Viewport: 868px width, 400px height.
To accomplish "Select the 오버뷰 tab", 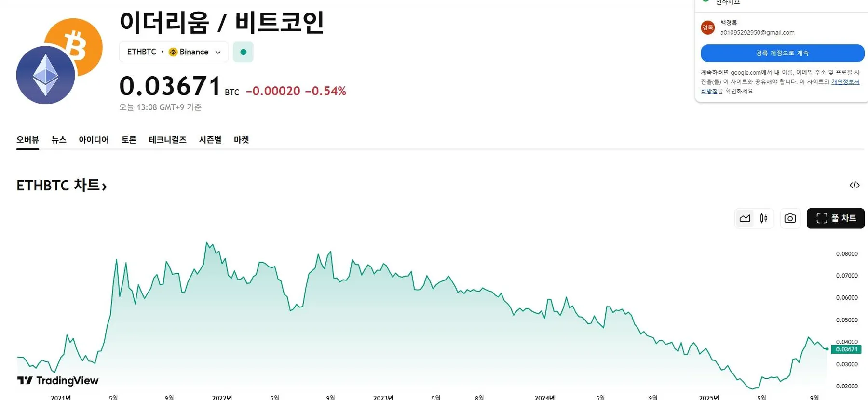I will pos(27,140).
